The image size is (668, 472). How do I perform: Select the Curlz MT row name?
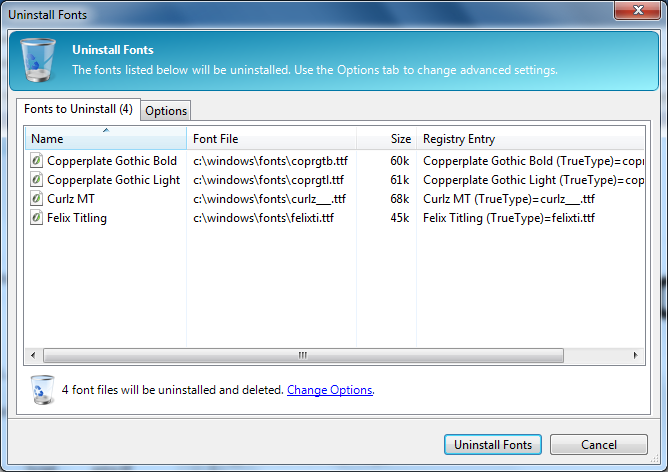click(71, 199)
